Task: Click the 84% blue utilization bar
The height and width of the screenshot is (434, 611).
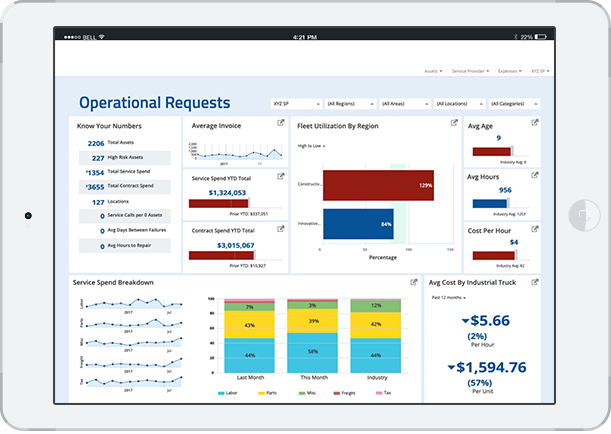Action: (358, 224)
